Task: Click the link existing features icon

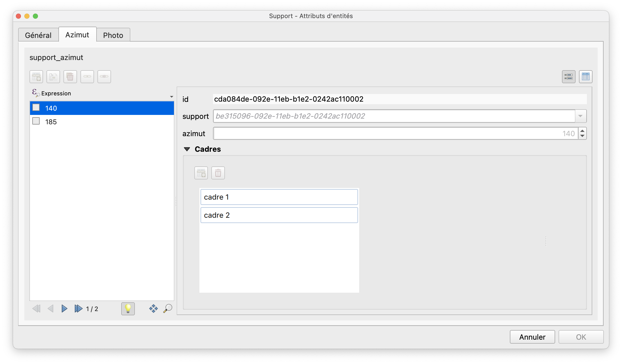Action: tap(87, 77)
